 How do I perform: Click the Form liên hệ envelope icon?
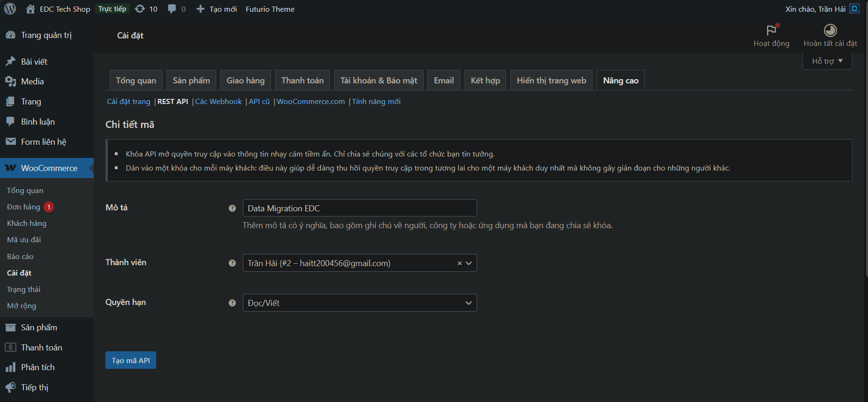click(10, 141)
